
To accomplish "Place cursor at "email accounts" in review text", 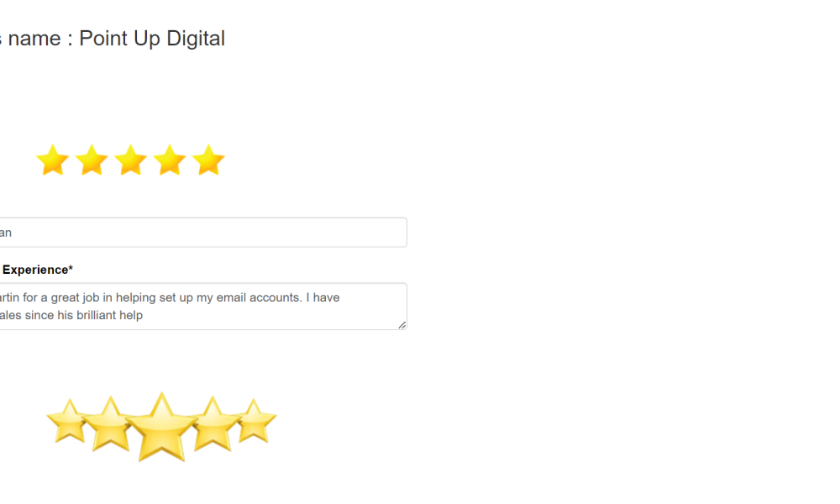I will pyautogui.click(x=258, y=298).
